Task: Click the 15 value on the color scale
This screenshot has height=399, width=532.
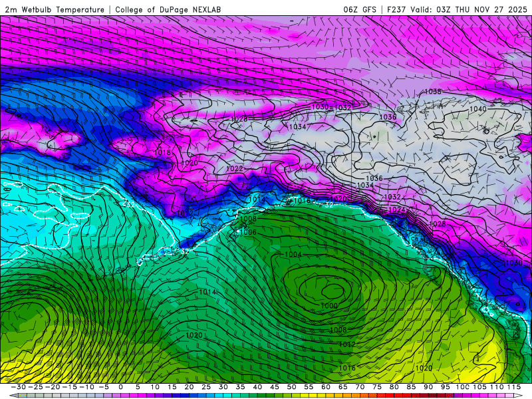Action: click(x=172, y=387)
